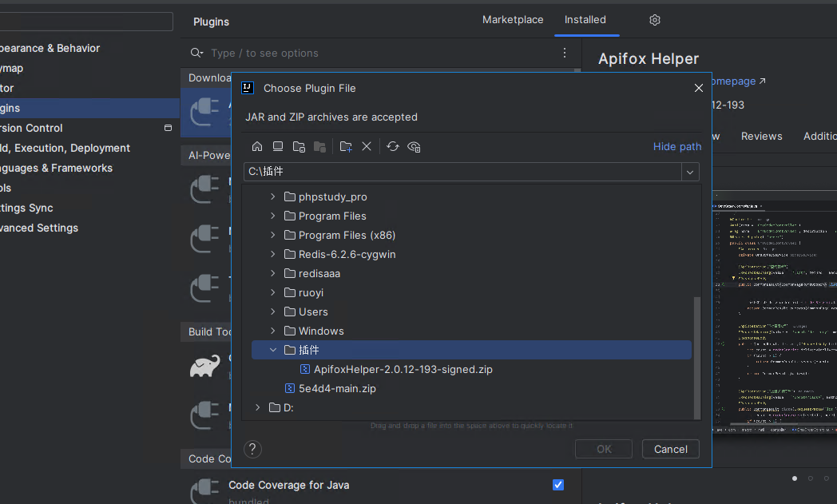Click the help question mark button
837x504 pixels.
pyautogui.click(x=252, y=449)
